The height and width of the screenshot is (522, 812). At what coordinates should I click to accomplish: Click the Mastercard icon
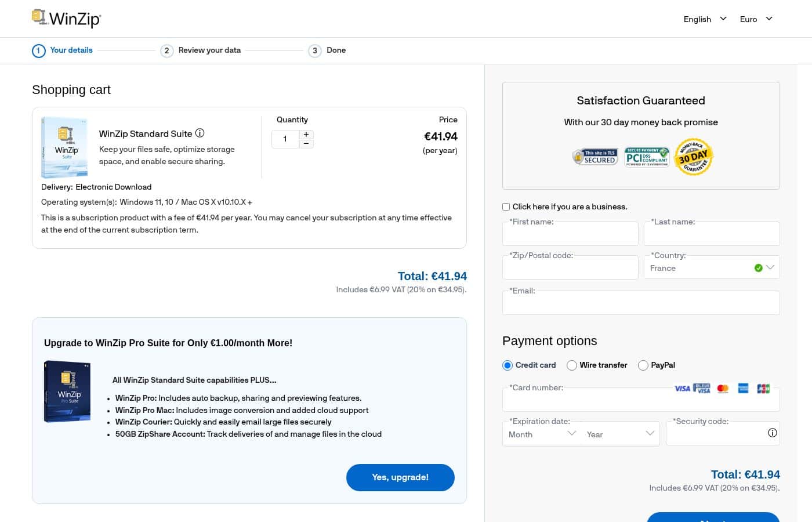723,389
